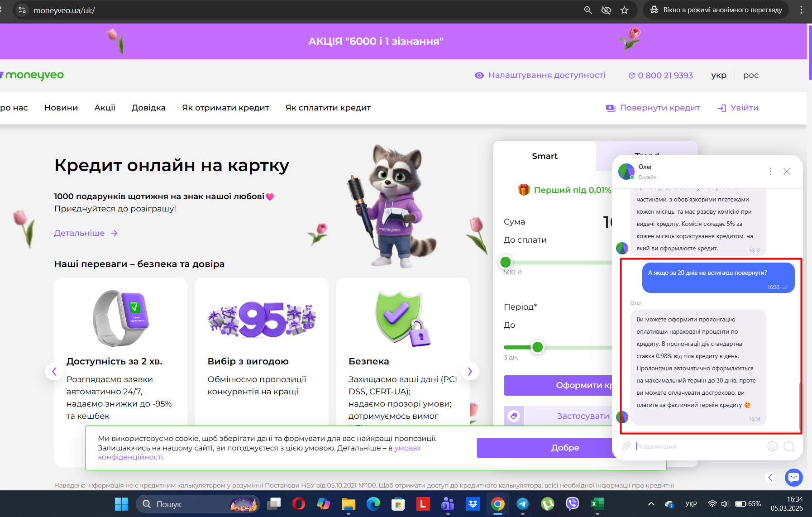
Task: Open the chat options three-dot menu
Action: tap(770, 171)
